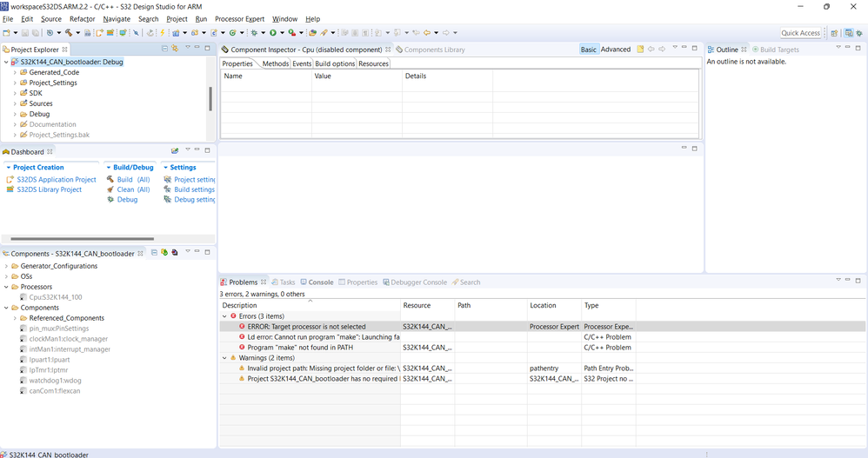Image resolution: width=868 pixels, height=458 pixels.
Task: Collapse the S32K144_CAN_bootloader project node
Action: coord(6,62)
